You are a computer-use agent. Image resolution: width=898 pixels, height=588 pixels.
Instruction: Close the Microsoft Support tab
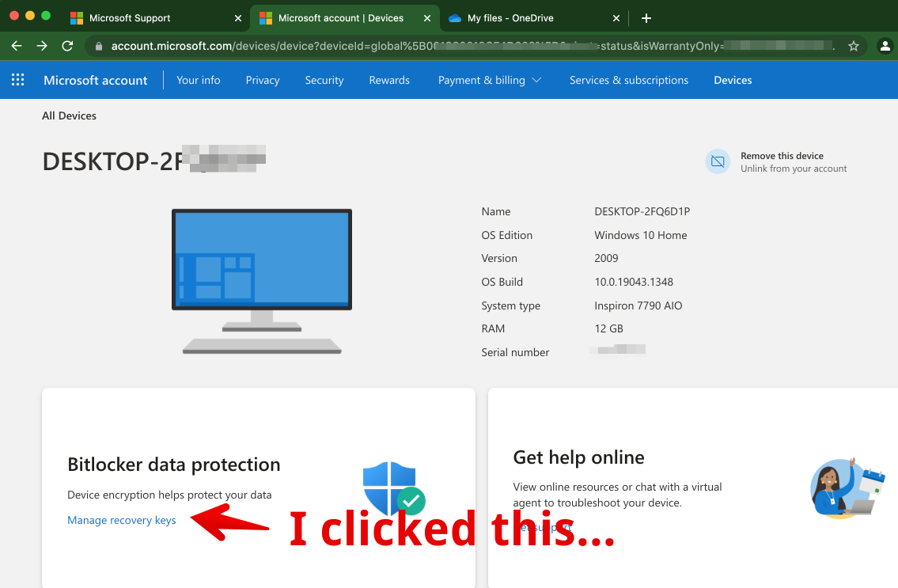click(238, 18)
